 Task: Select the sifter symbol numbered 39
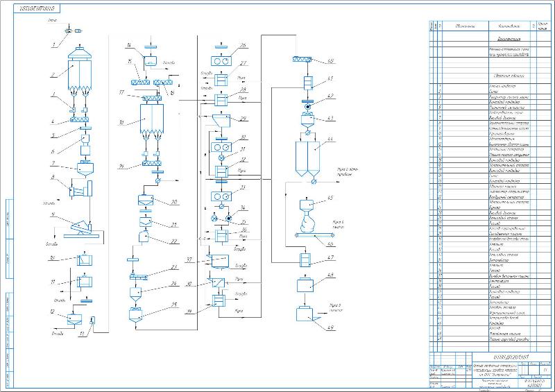[219, 300]
